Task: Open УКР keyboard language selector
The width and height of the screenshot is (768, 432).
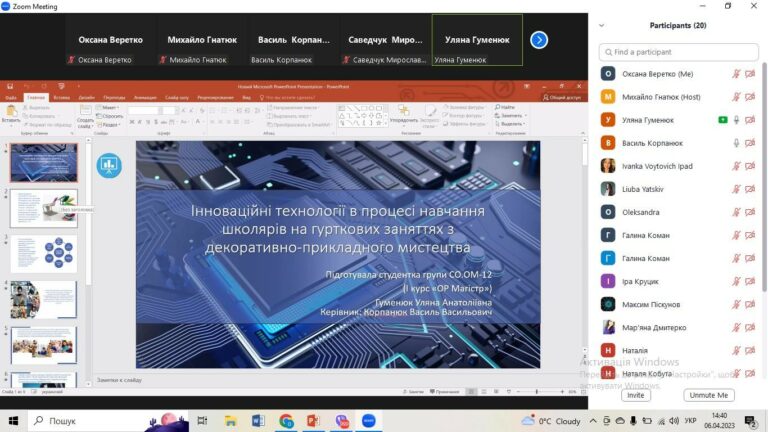Action: pyautogui.click(x=690, y=421)
